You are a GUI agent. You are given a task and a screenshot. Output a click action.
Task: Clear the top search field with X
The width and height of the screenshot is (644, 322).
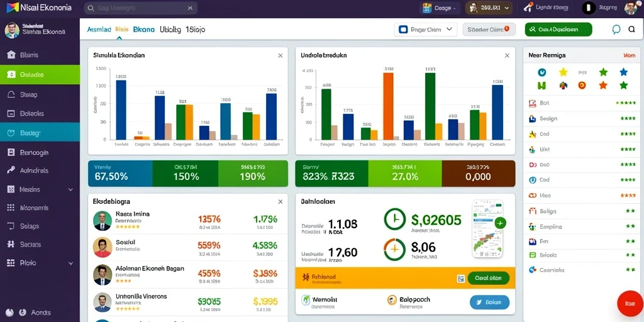pyautogui.click(x=190, y=8)
